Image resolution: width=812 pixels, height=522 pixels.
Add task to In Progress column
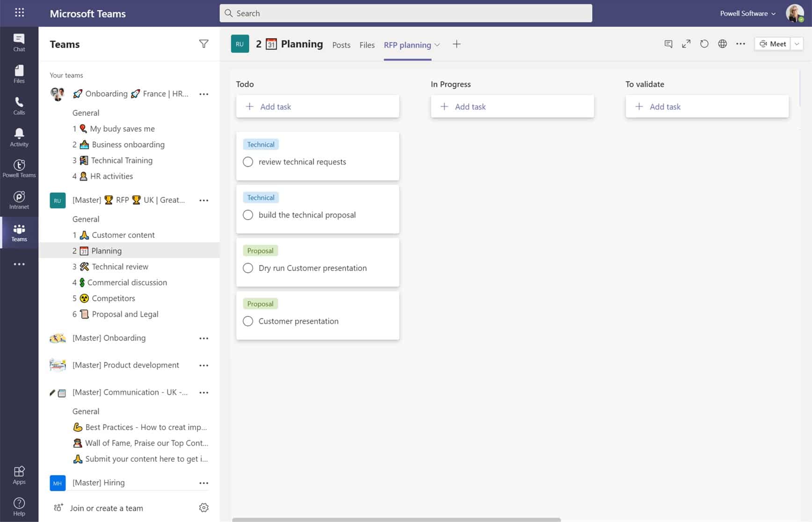coord(512,107)
